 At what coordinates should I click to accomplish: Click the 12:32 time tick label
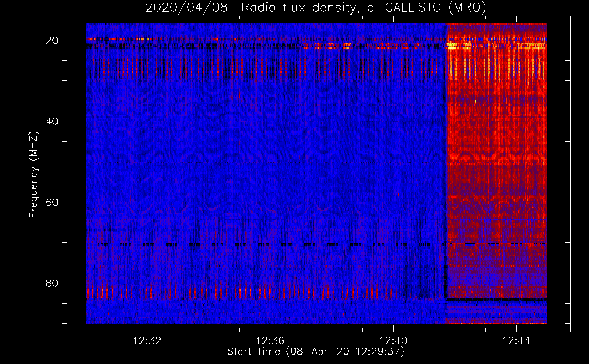[147, 341]
